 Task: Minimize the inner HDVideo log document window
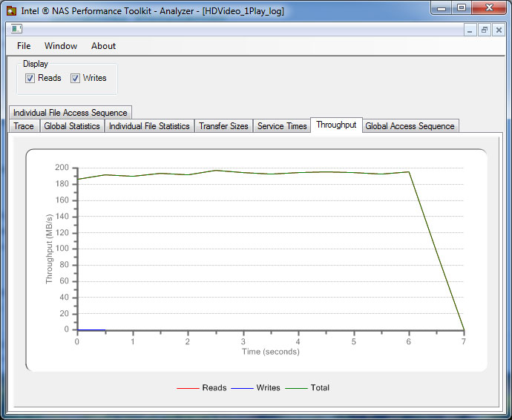(470, 30)
